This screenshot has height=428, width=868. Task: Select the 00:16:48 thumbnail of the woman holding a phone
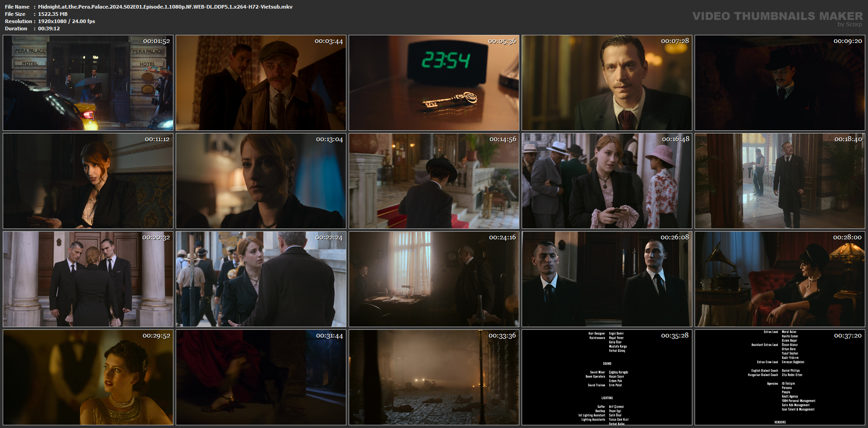607,181
